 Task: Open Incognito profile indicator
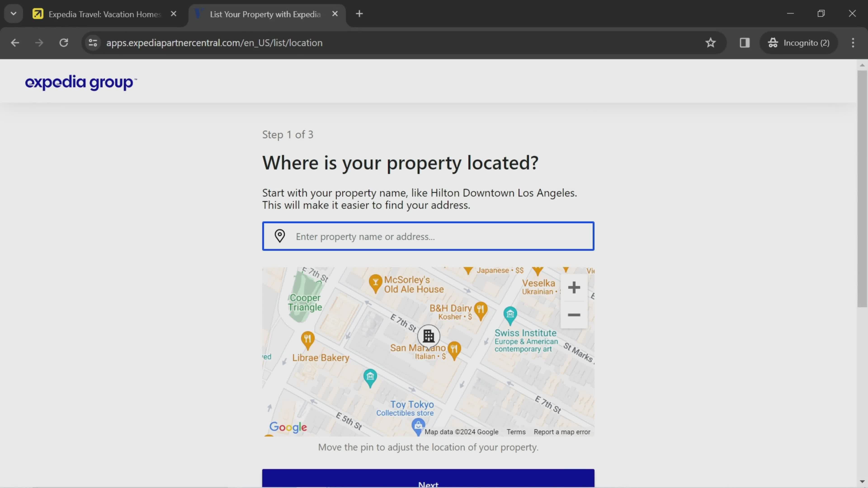coord(799,43)
